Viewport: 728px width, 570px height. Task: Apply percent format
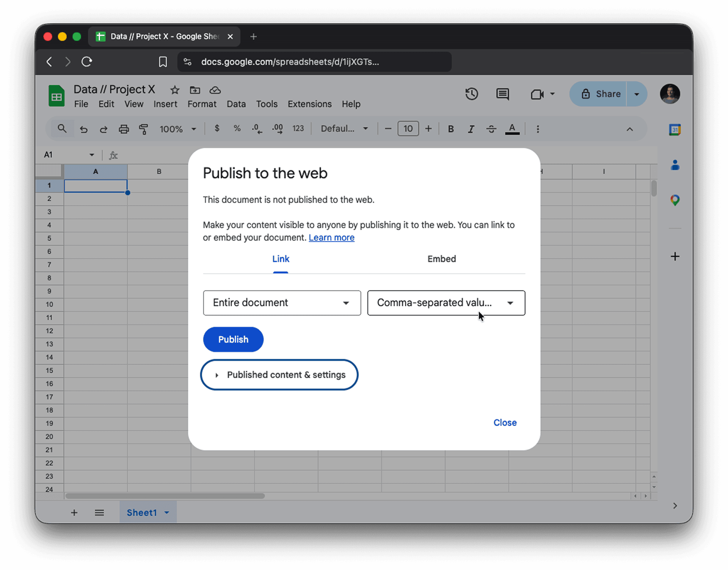[x=237, y=129]
